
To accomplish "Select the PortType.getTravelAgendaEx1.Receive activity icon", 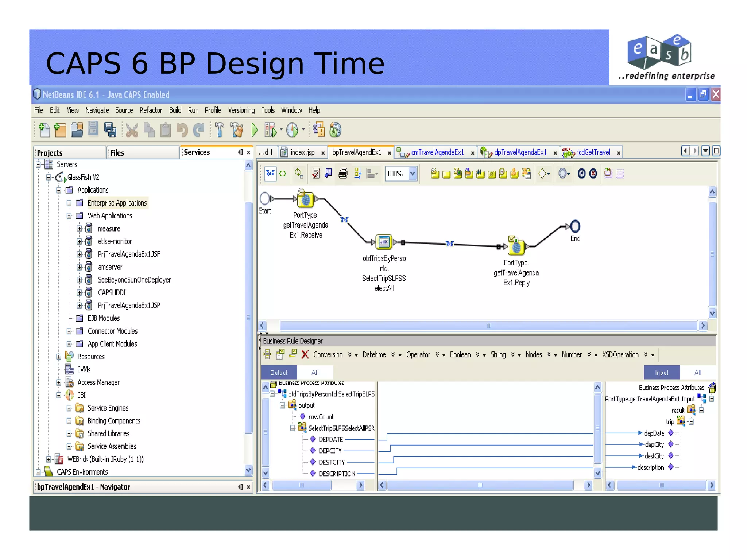I will click(x=305, y=199).
